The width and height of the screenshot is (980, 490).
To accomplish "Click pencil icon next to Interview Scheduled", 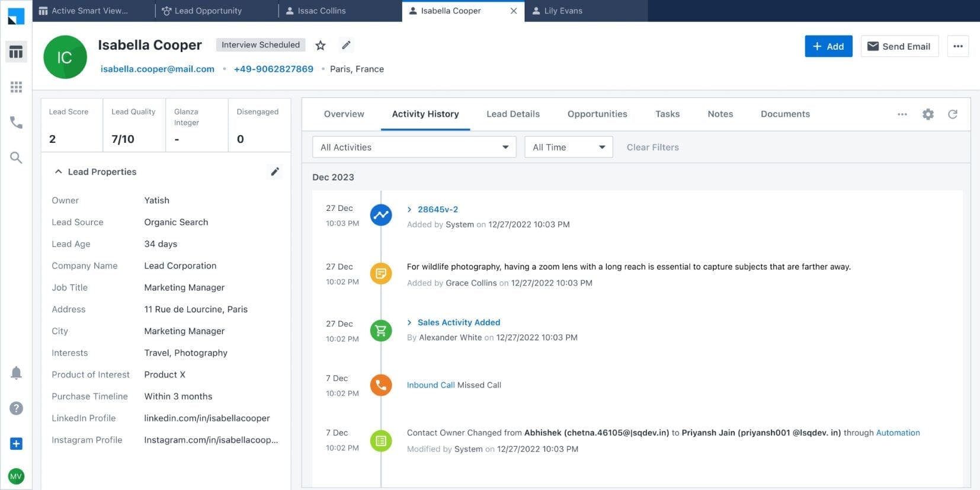I will 347,45.
